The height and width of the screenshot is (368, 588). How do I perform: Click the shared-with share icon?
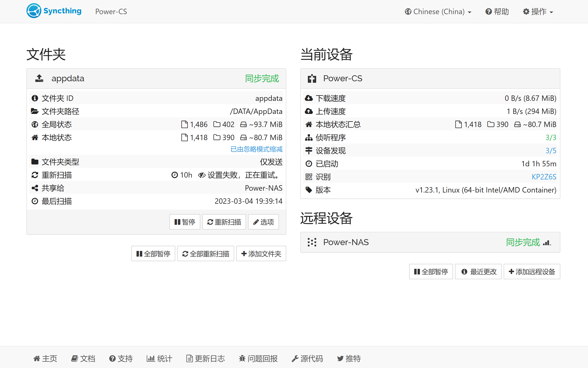point(35,188)
